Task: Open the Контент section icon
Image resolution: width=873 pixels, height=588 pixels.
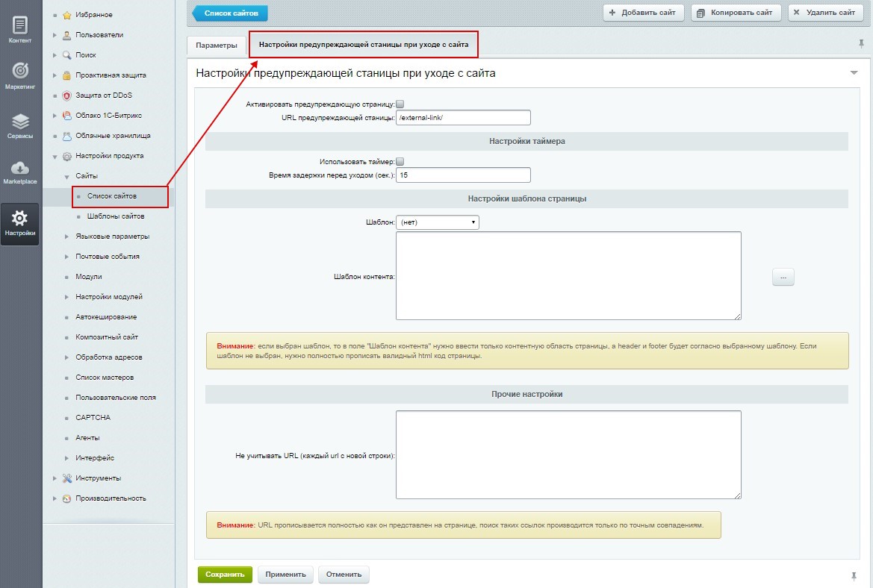Action: pos(20,25)
